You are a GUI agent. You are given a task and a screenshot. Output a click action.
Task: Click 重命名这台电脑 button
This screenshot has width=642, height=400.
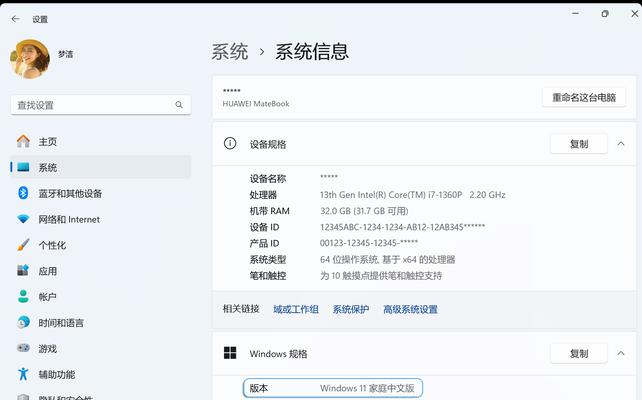[x=584, y=97]
